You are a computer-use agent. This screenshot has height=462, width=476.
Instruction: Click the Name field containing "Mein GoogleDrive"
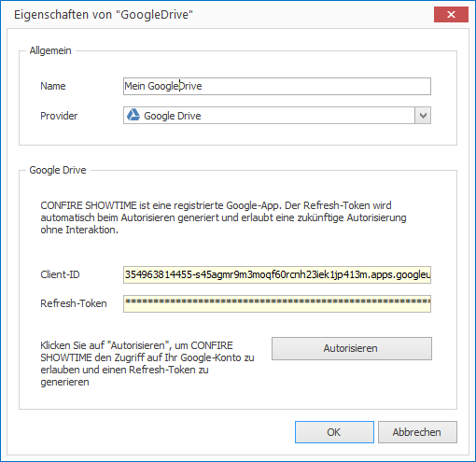click(277, 86)
